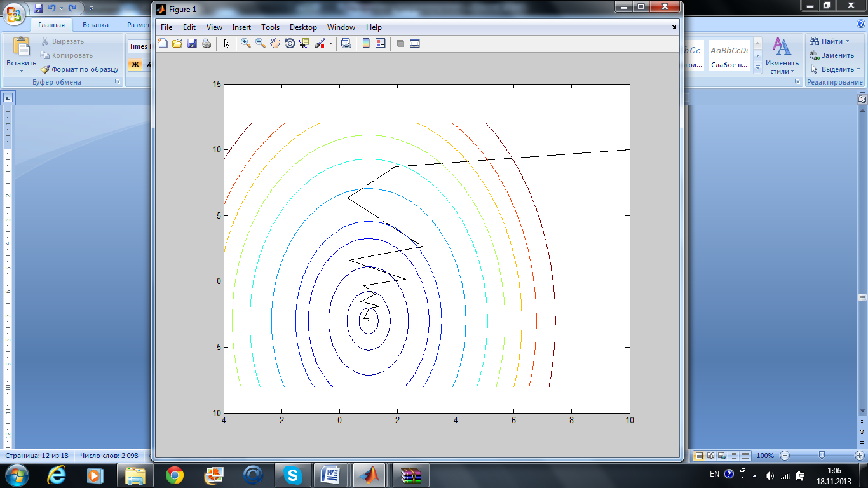Select the Brush data tool
The height and width of the screenshot is (488, 868).
pos(320,44)
